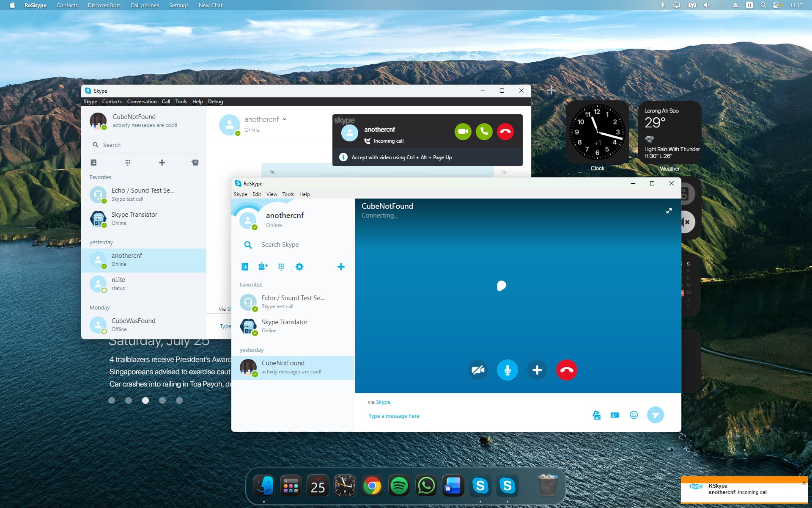Image resolution: width=812 pixels, height=508 pixels.
Task: Answer anothercnf's call with audio only
Action: [x=484, y=131]
